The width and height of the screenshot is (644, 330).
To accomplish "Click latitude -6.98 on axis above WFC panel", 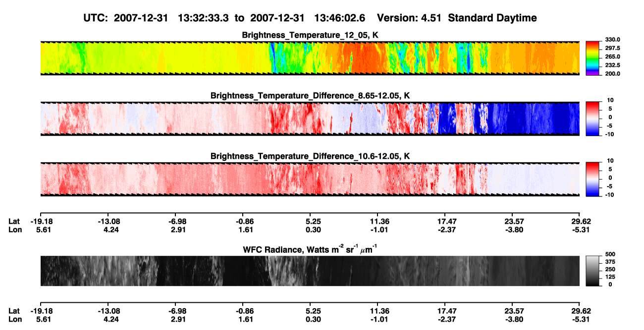I will coord(176,221).
